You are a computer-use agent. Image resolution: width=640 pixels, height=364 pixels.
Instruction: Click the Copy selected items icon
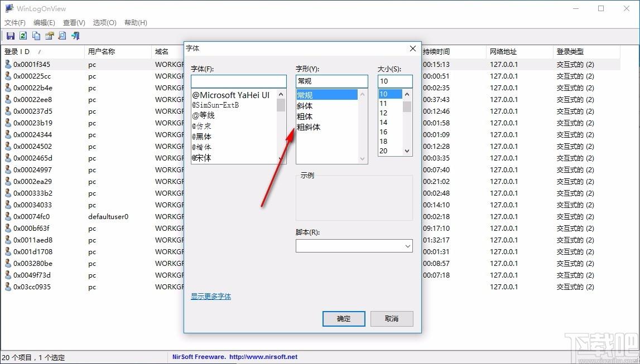[36, 36]
